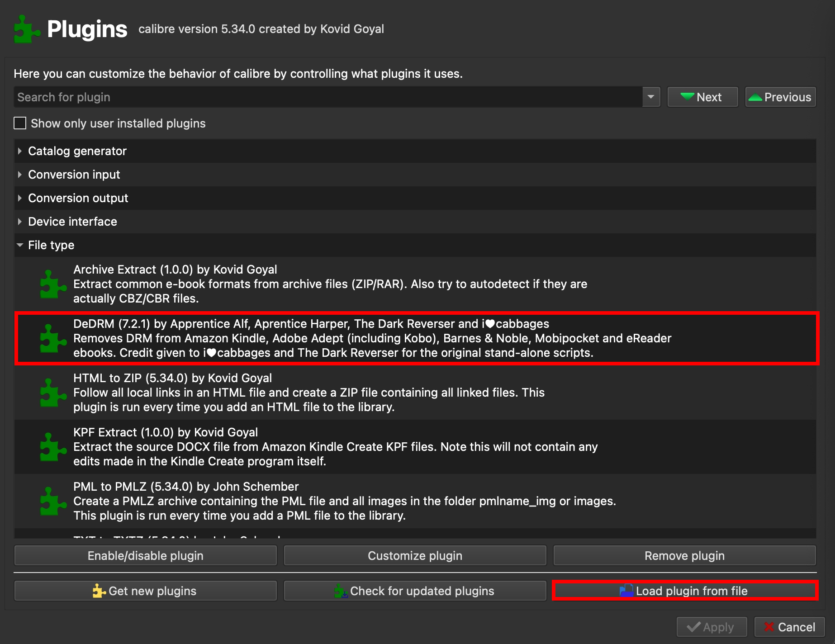Expand the Conversion input category
Screen dimensions: 835x644
(x=20, y=175)
